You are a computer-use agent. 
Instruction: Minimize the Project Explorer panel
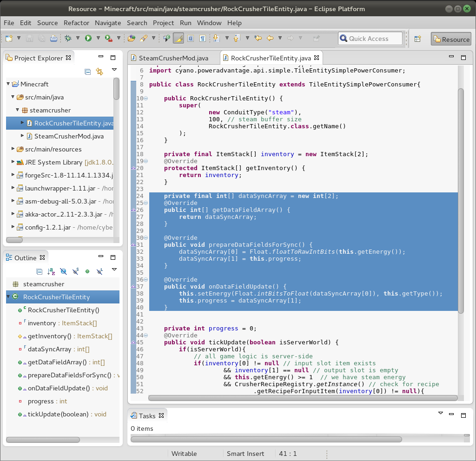101,57
